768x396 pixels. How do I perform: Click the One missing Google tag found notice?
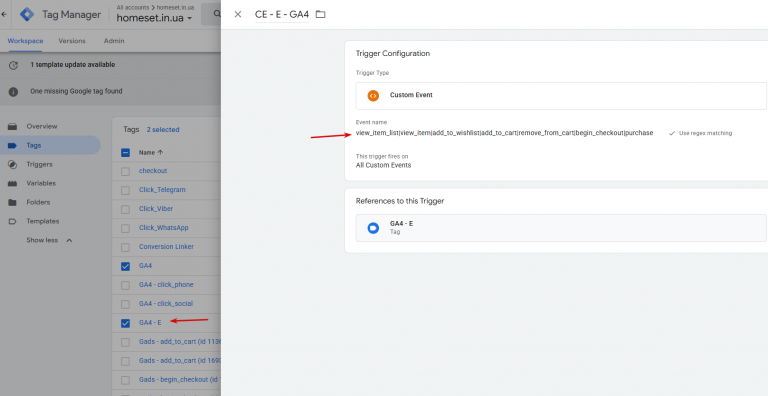point(76,91)
